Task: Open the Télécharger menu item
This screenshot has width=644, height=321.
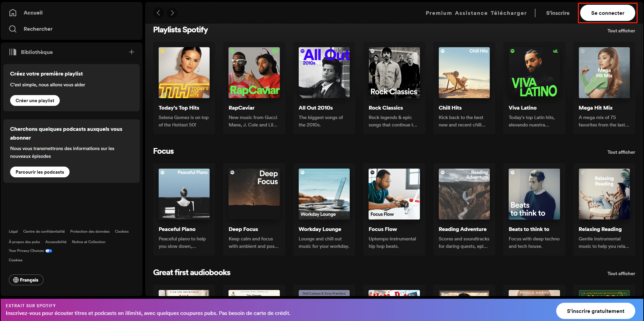Action: 508,13
